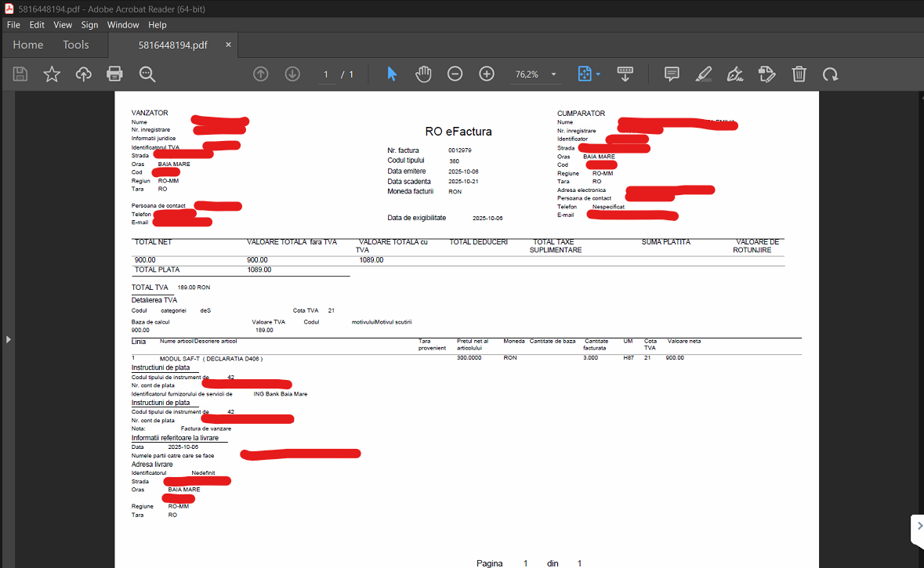This screenshot has height=568, width=924.
Task: Add a comment with the sticky note icon
Action: [672, 74]
